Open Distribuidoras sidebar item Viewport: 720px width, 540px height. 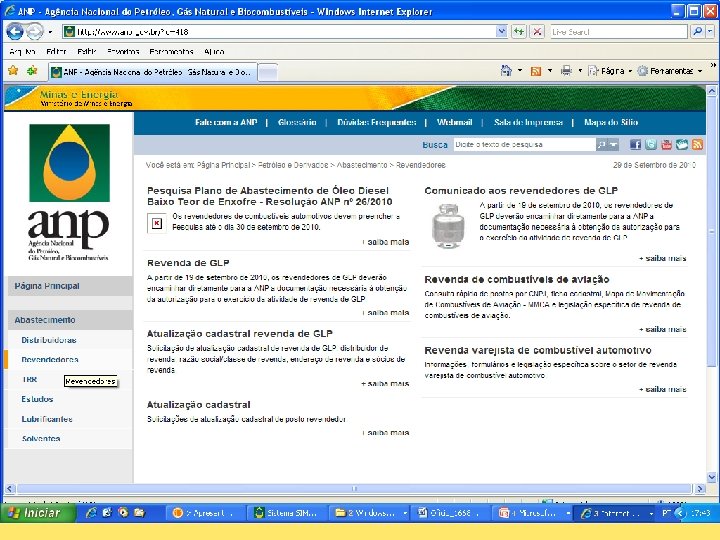coord(49,340)
